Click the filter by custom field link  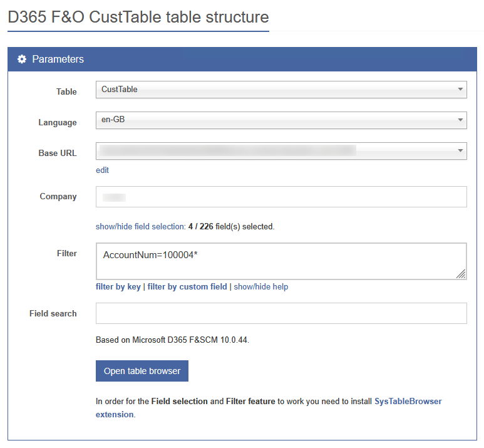tap(187, 287)
